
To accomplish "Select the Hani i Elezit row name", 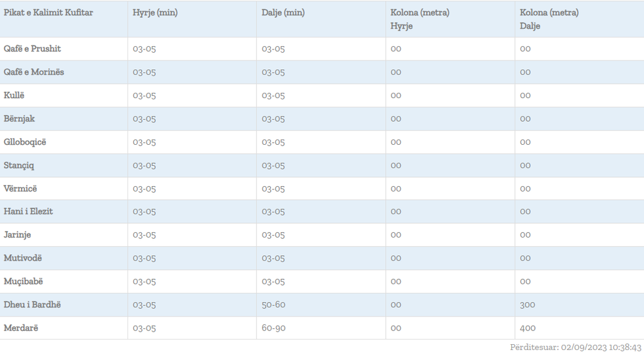I will 28,211.
